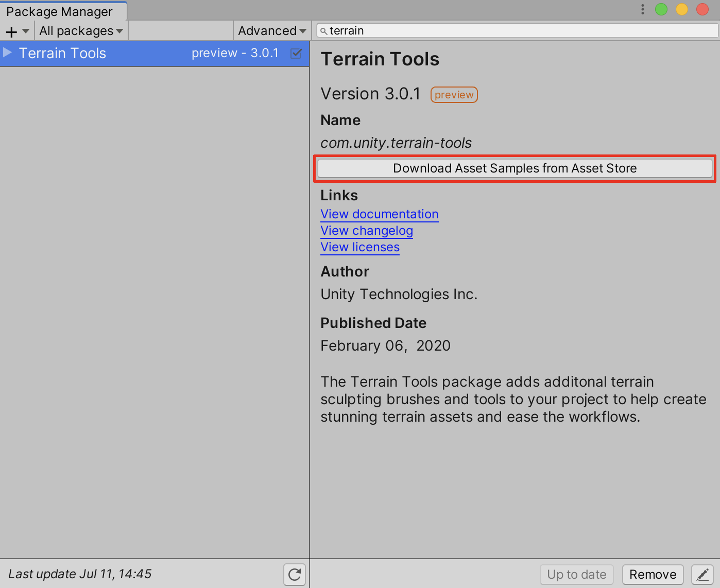Click the yellow window button
720x588 pixels.
click(682, 9)
